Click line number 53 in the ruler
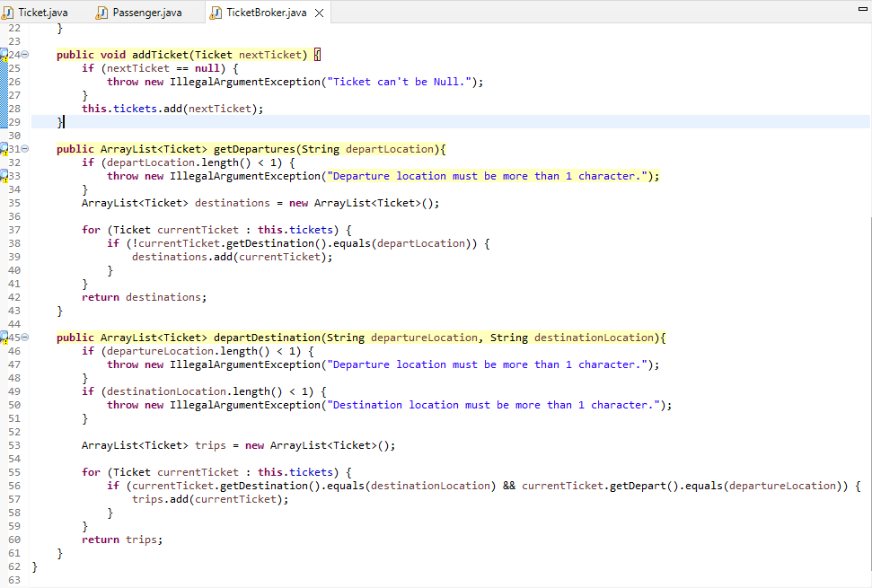Viewport: 872px width, 588px height. pos(14,444)
